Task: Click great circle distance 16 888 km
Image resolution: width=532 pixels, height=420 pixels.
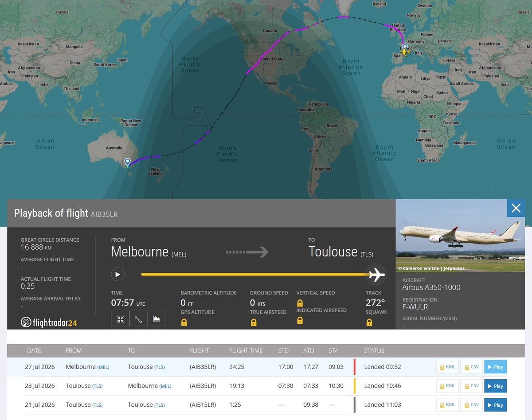Action: pyautogui.click(x=36, y=247)
